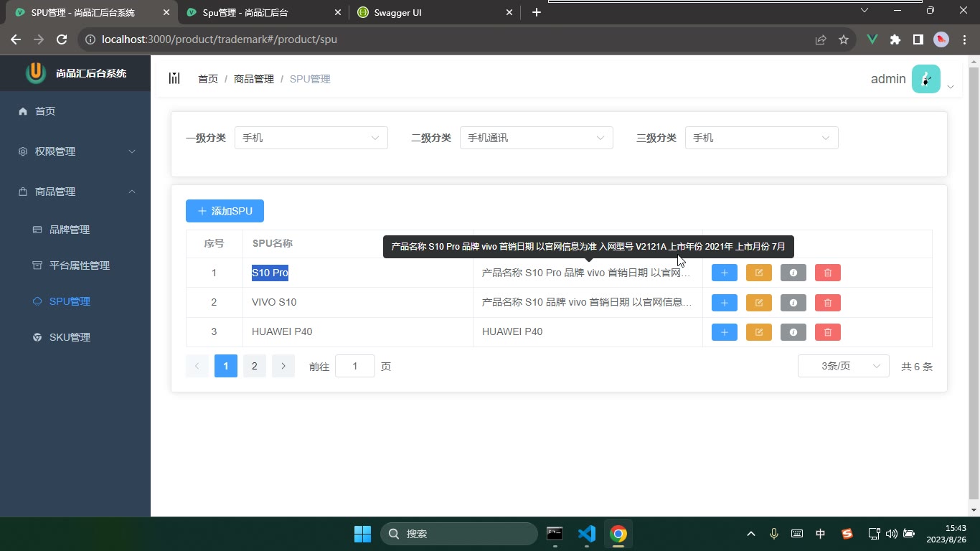Viewport: 980px width, 551px height.
Task: Click the 首页 breadcrumb link
Action: (x=208, y=79)
